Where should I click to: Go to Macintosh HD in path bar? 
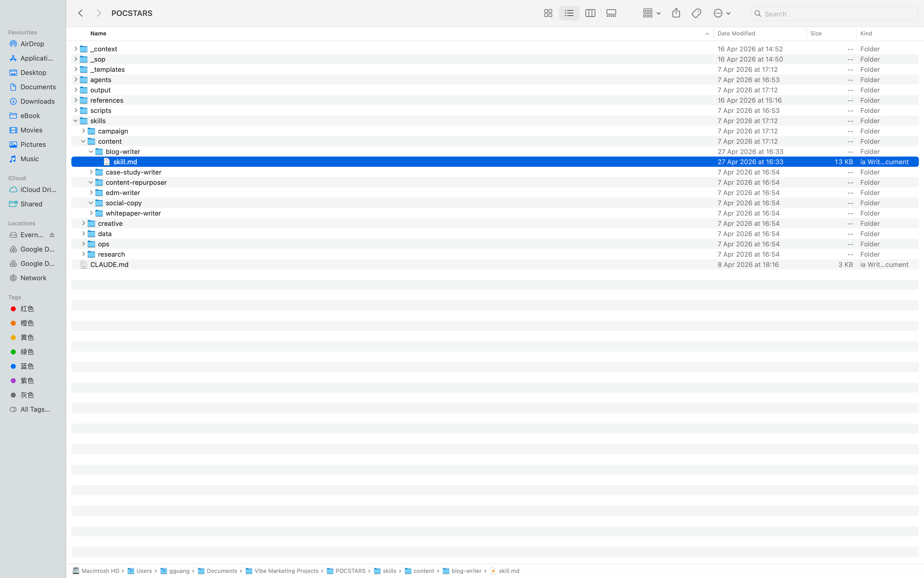(96, 571)
